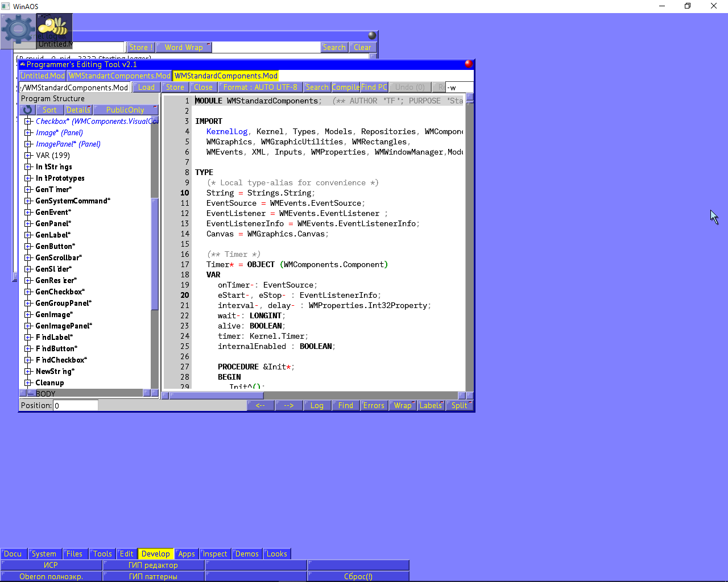
Task: Toggle Wrap in the editor's bottom bar
Action: 403,405
